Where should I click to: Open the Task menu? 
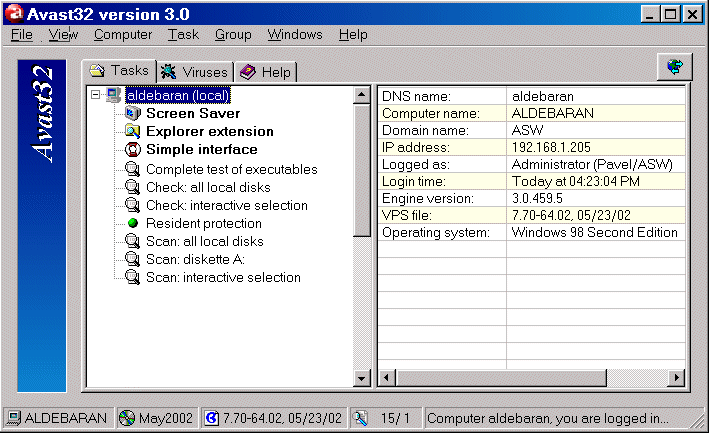pyautogui.click(x=183, y=34)
